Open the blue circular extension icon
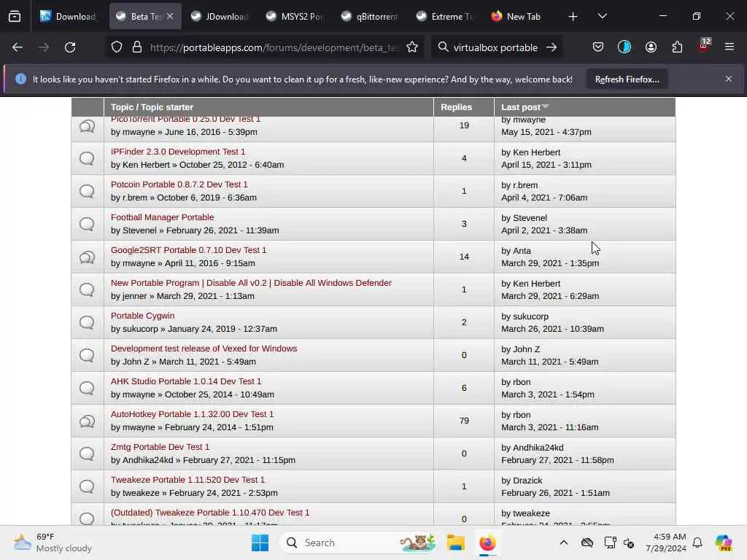Screen dimensions: 747x560 click(x=624, y=47)
